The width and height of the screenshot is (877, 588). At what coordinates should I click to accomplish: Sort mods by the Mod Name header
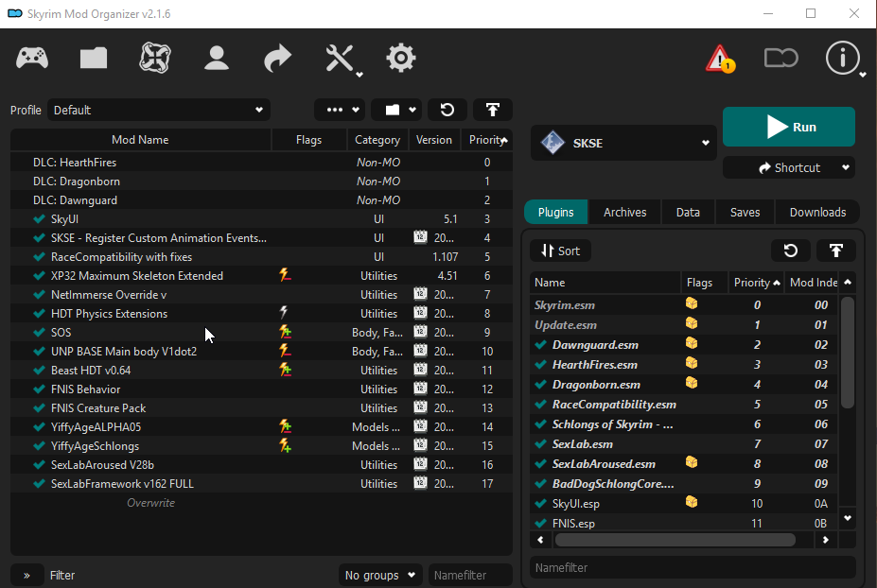140,140
